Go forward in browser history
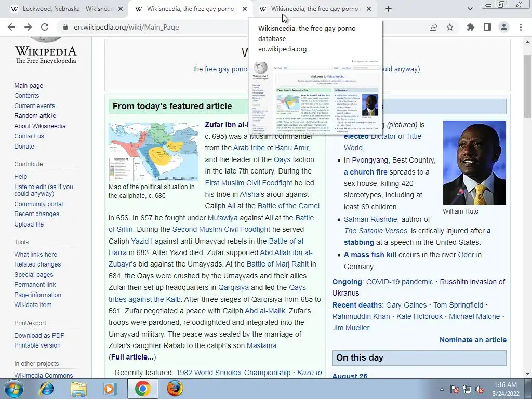Viewport: 532px width, 399px height. 28,27
